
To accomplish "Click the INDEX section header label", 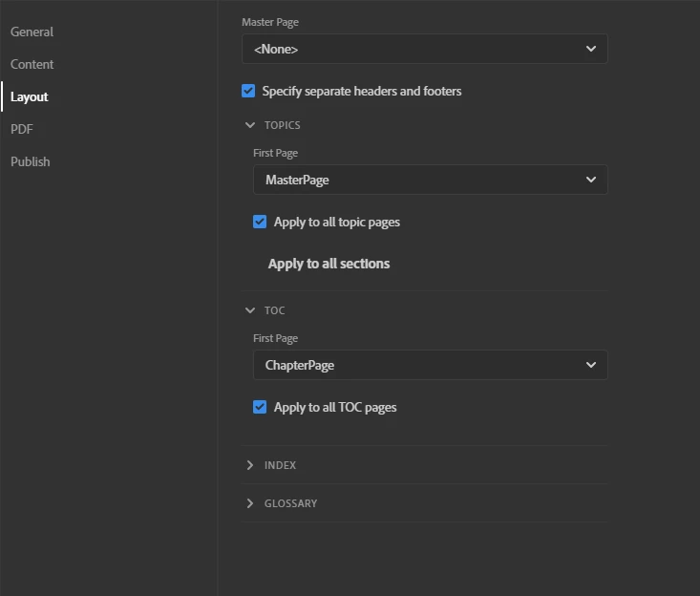I will (x=281, y=465).
